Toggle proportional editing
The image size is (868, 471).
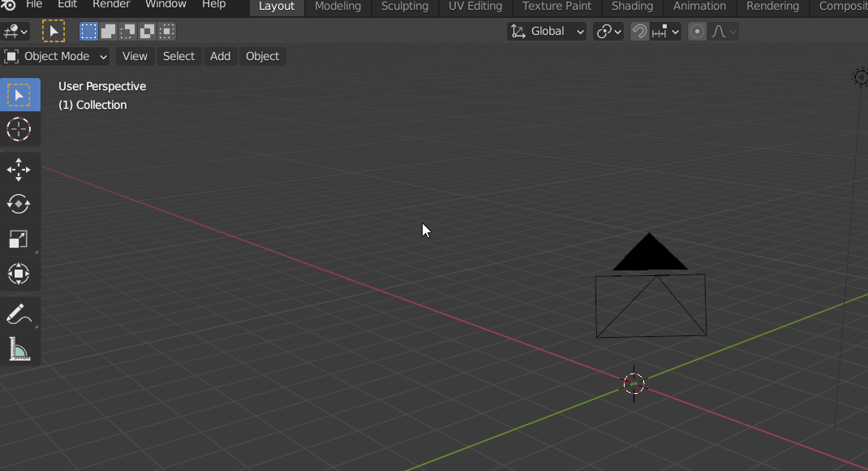point(697,32)
